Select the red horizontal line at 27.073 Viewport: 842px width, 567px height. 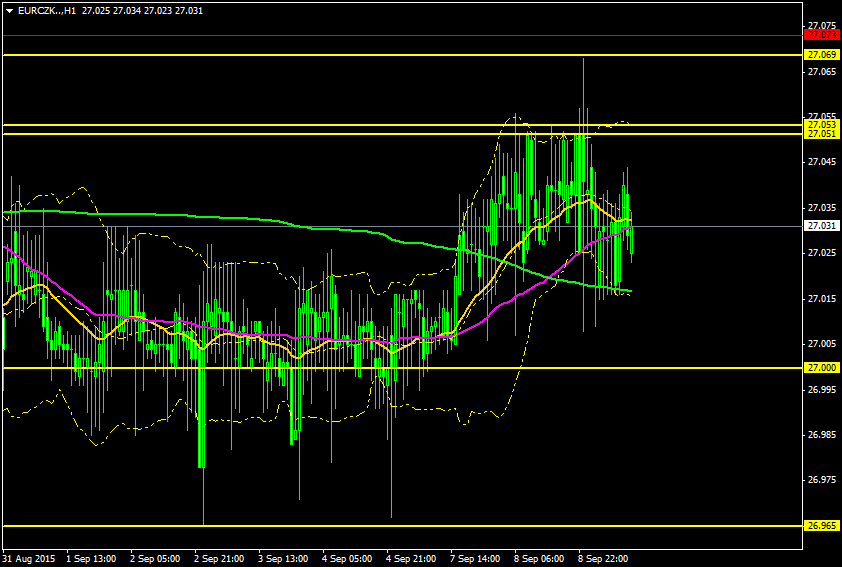click(x=403, y=35)
